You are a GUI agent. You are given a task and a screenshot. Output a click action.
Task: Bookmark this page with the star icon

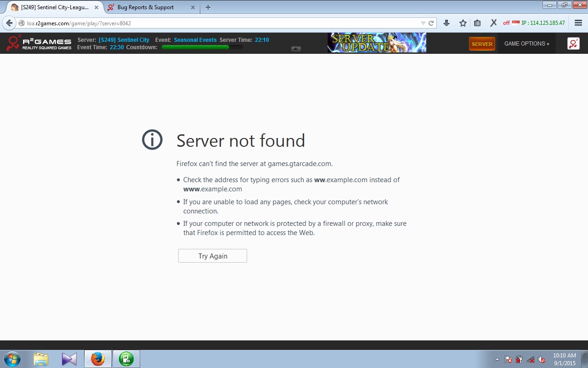463,23
